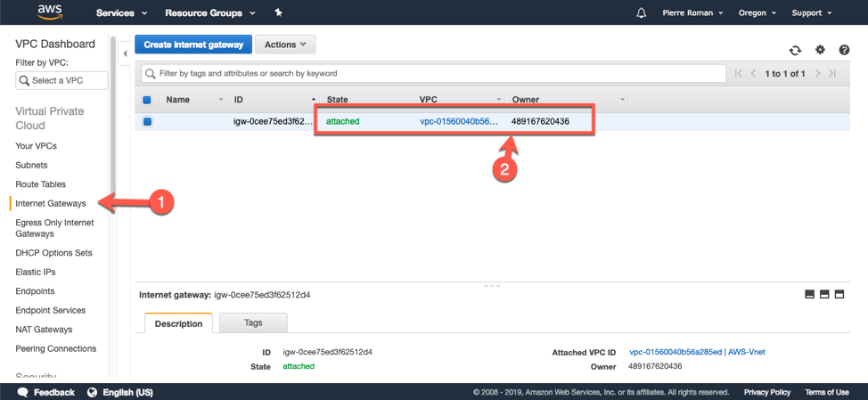Toggle checkbox for gateway igw-0cee75ed3f62
The height and width of the screenshot is (400, 868).
(147, 121)
